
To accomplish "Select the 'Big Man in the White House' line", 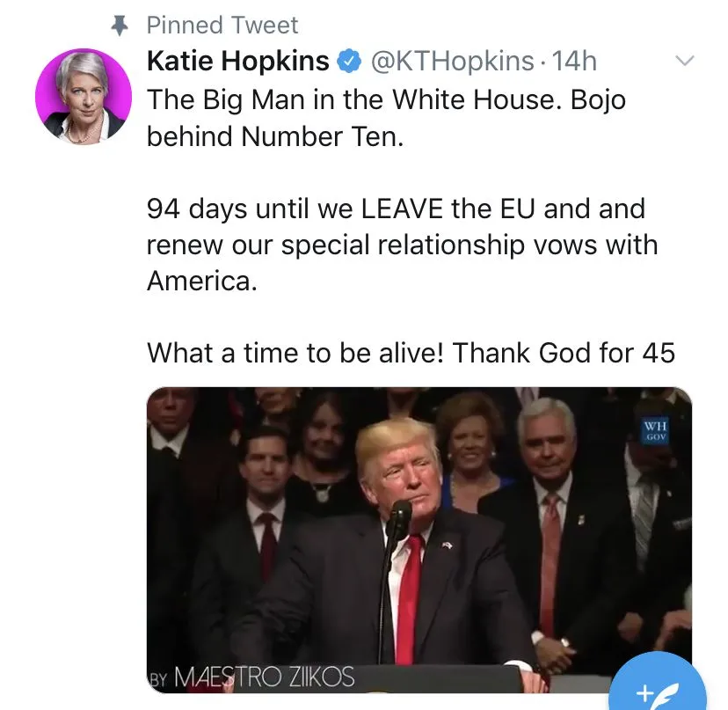I will 386,99.
